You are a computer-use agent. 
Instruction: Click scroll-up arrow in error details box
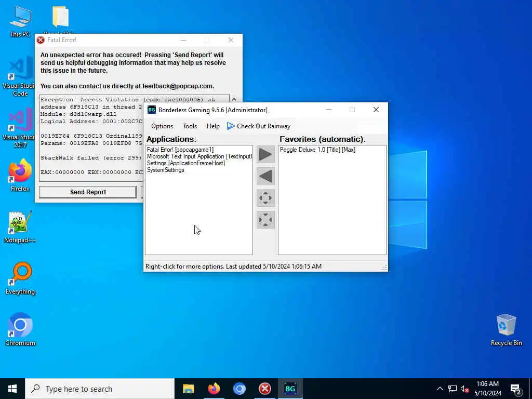click(x=234, y=99)
